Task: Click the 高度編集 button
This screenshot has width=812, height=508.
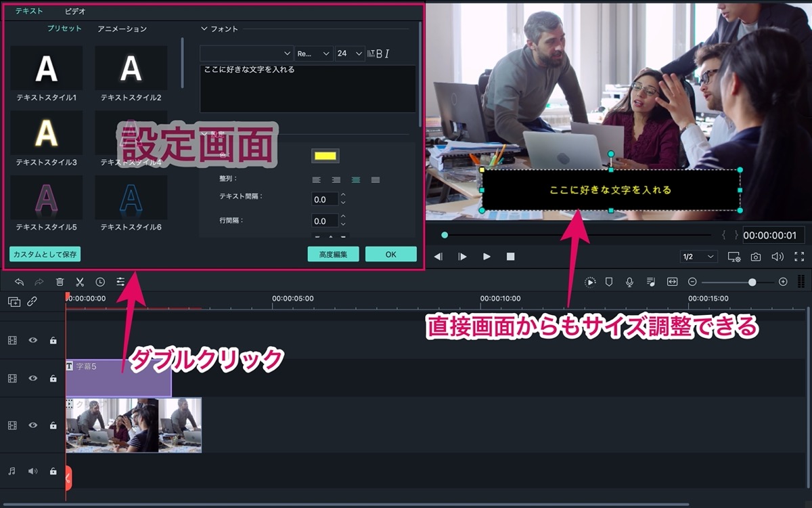Action: coord(333,254)
